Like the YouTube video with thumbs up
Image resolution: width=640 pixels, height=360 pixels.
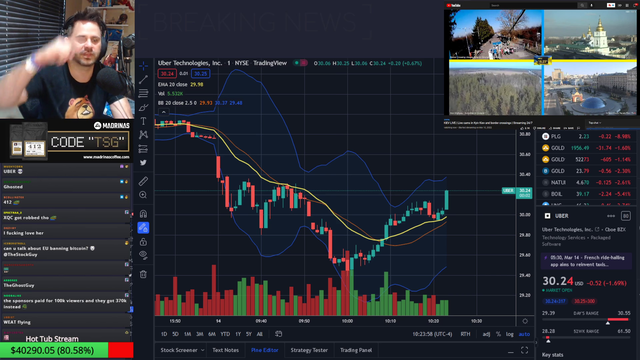point(522,128)
